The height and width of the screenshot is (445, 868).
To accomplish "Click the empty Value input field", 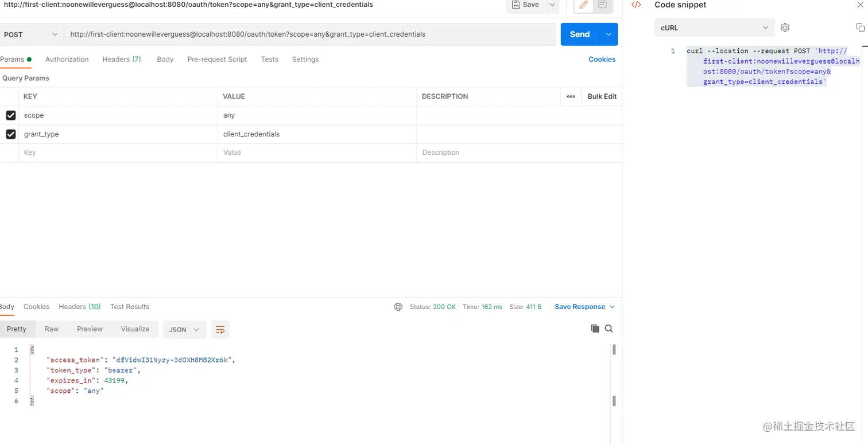I will (317, 153).
